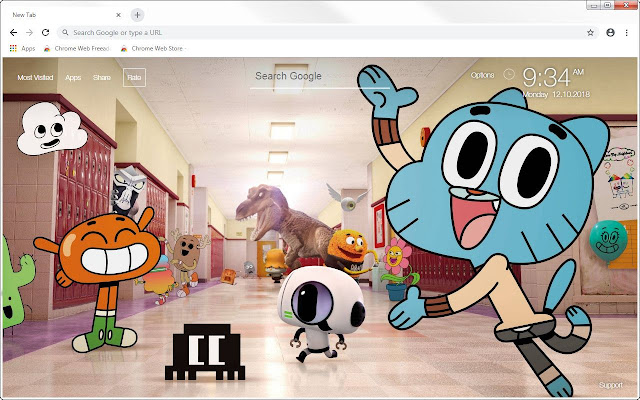Minimize the browser window
This screenshot has height=400, width=640.
pos(594,5)
